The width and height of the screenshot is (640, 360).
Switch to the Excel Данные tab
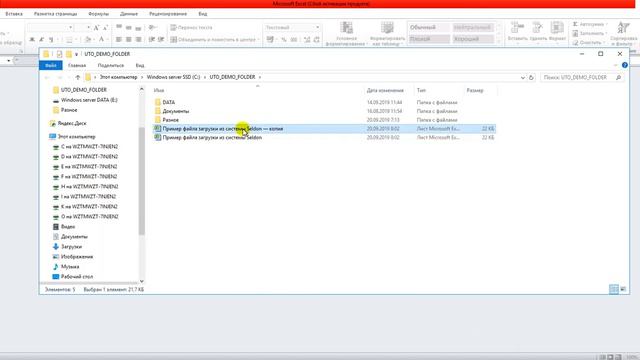(x=129, y=14)
